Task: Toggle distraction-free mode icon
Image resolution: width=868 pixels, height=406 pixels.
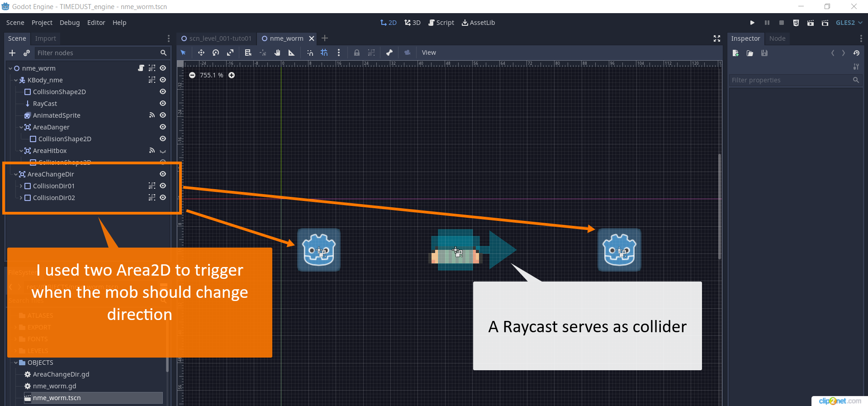Action: coord(717,38)
